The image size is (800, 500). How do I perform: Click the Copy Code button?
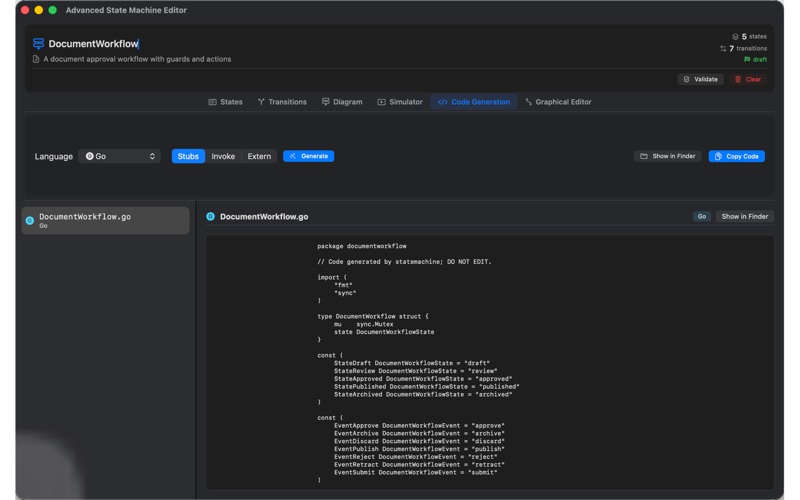pyautogui.click(x=737, y=156)
